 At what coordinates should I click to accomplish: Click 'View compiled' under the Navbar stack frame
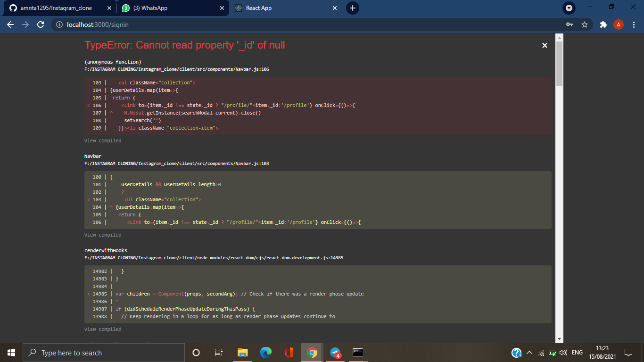tap(102, 235)
